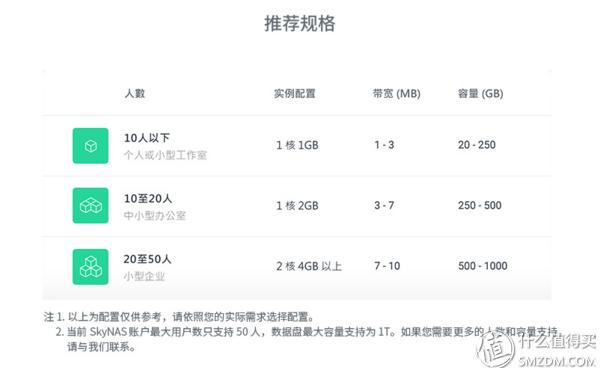Select the 推荐规格 heading

[x=300, y=23]
